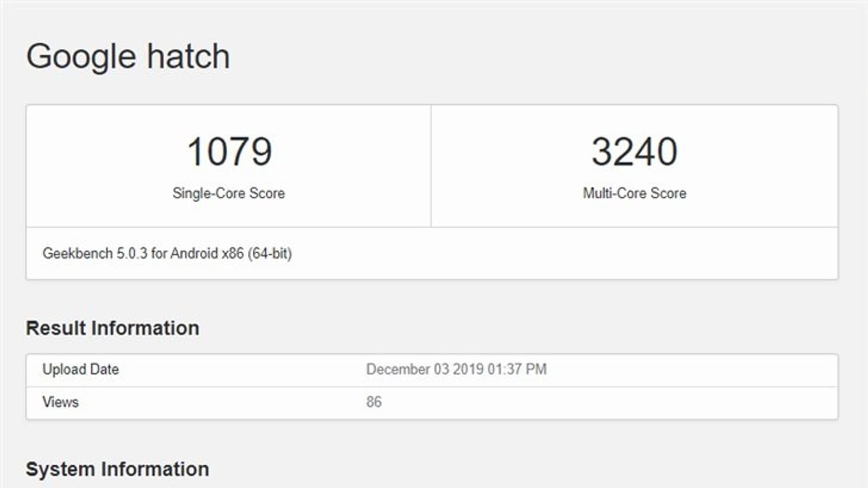Click the "Single-Core Score" label
This screenshot has height=488, width=868.
tap(228, 193)
